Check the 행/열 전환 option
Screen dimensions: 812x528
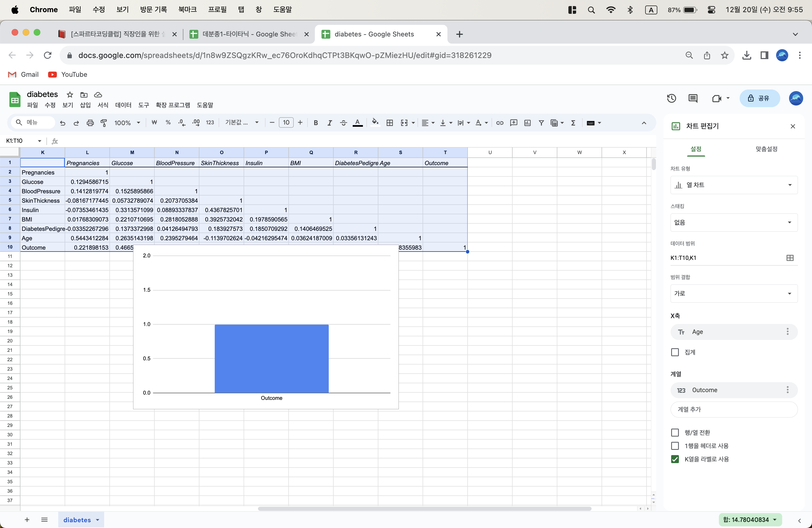(x=675, y=432)
